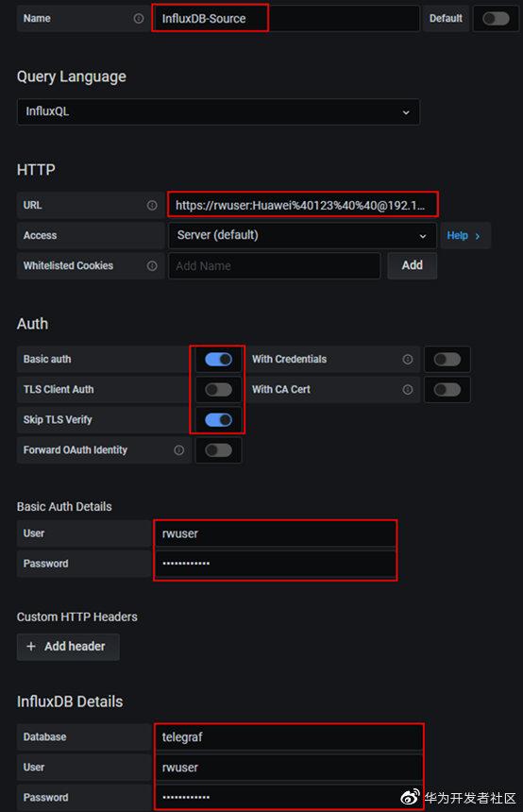Click the Query Language heading

point(72,77)
